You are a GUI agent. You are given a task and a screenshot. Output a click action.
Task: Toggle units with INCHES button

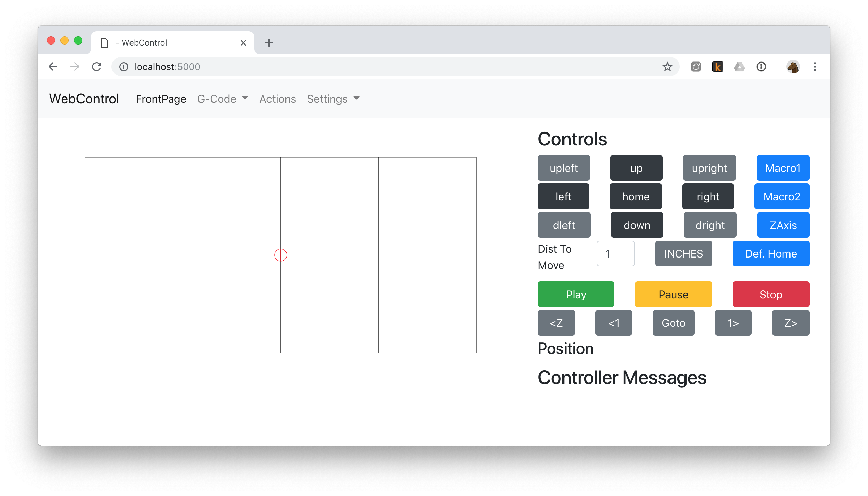(683, 253)
